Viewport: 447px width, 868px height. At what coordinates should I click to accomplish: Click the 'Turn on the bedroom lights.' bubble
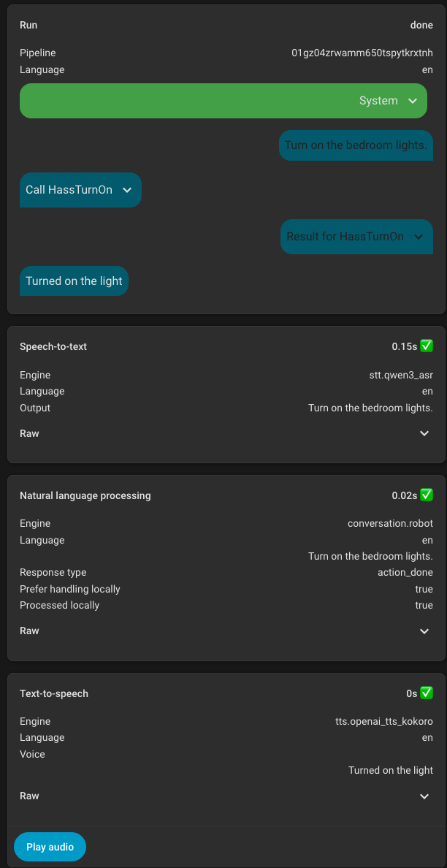(355, 145)
